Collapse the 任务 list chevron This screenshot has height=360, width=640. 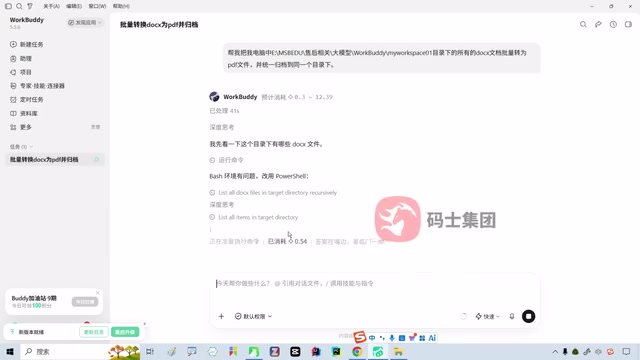(x=31, y=147)
